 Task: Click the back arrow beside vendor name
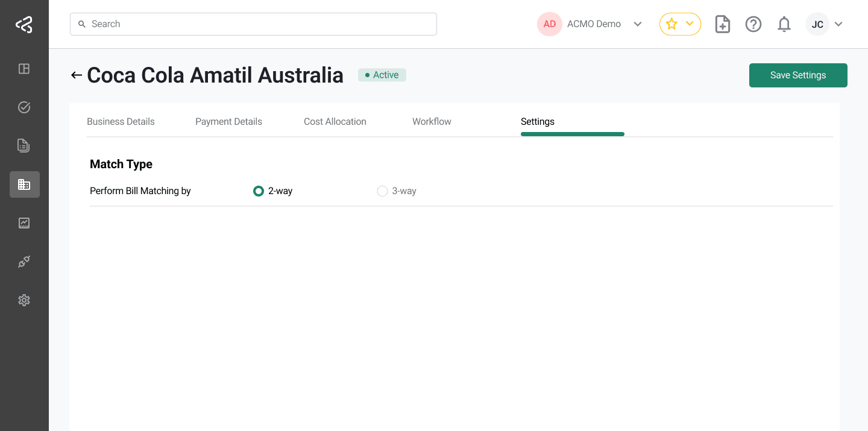pyautogui.click(x=76, y=75)
